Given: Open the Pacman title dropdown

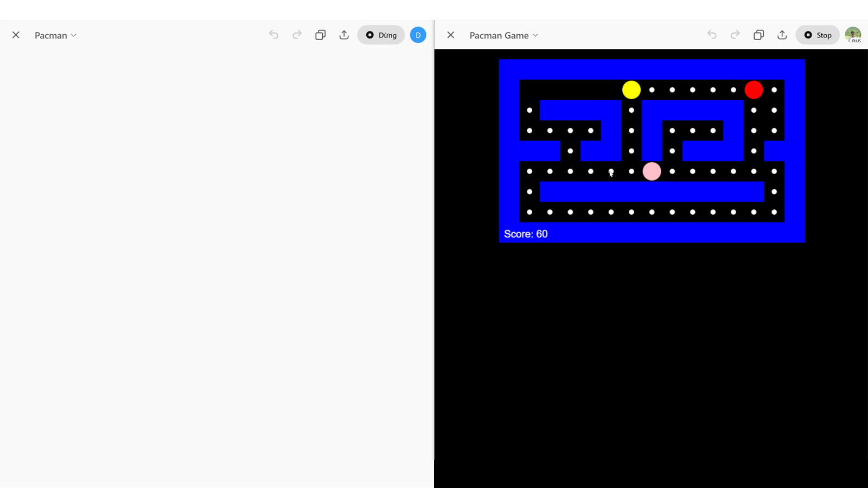Looking at the screenshot, I should (x=56, y=35).
